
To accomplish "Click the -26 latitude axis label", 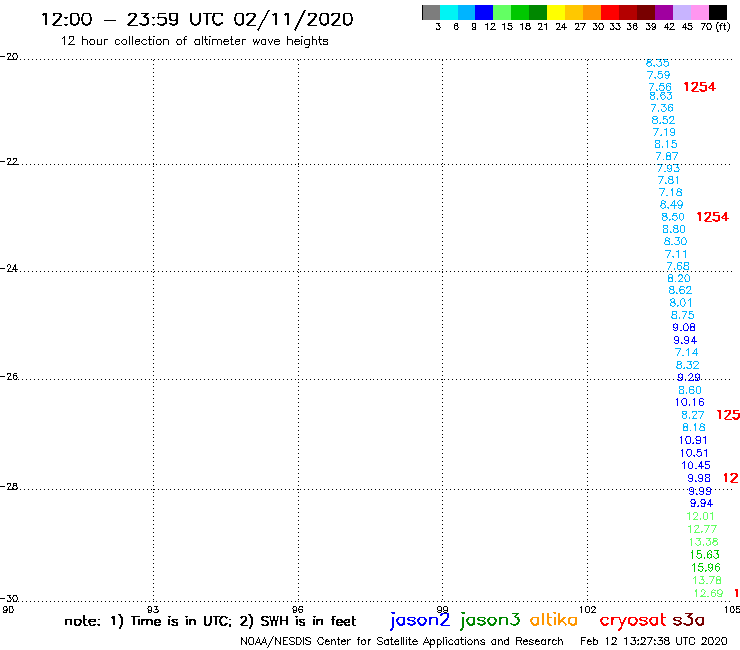I will (x=9, y=377).
